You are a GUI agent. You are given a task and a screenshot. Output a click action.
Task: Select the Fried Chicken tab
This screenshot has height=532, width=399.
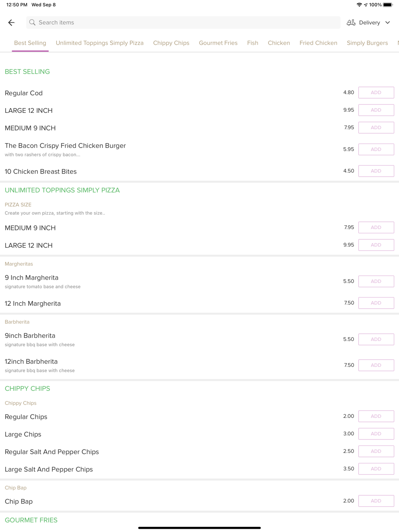(x=318, y=43)
